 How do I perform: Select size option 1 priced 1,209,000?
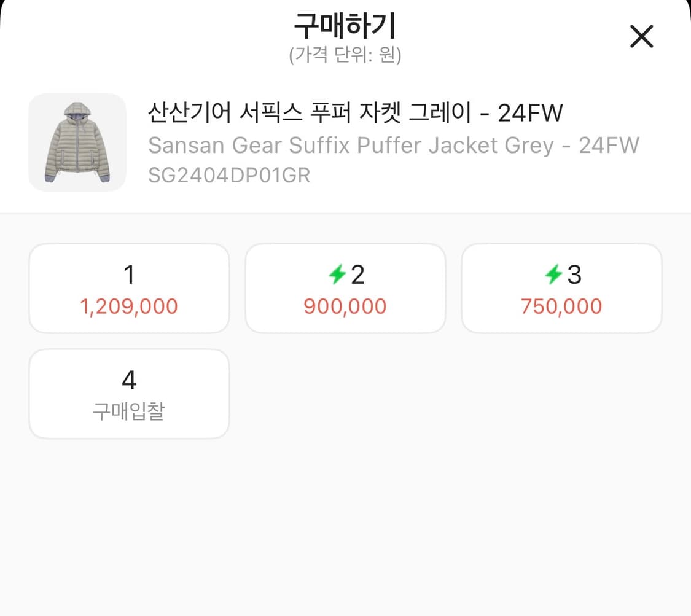(129, 287)
